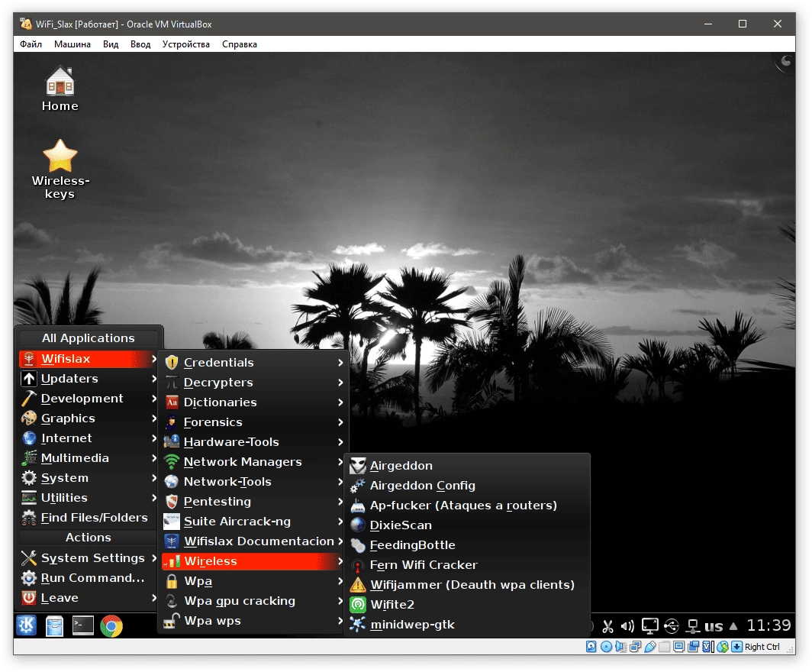Click the clock showing 11:39
812x672 pixels.
tap(768, 625)
